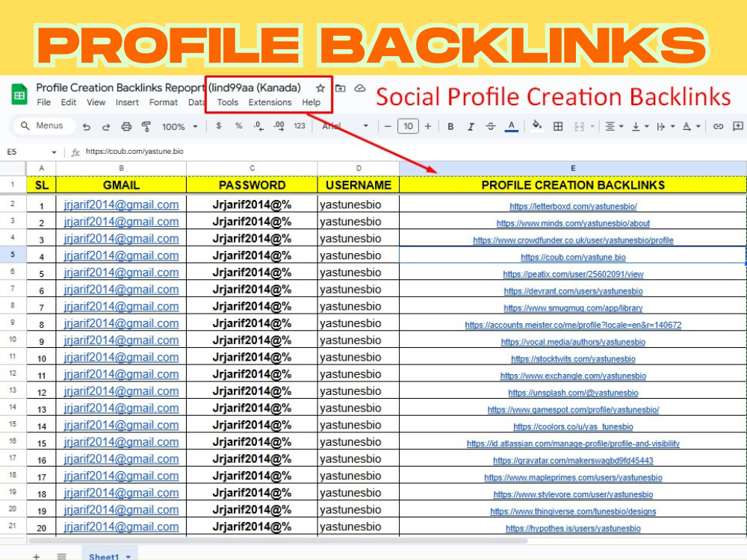Toggle italic formatting
Screen dimensions: 747x560
point(470,125)
